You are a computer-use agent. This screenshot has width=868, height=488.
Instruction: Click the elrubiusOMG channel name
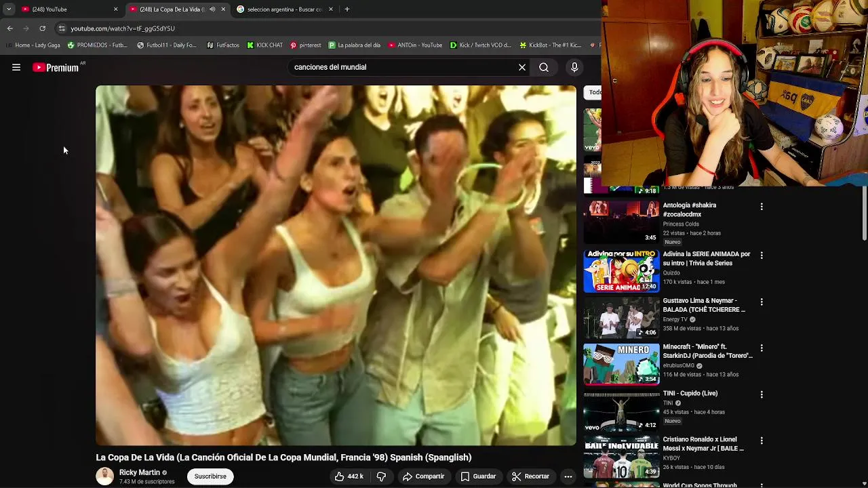[x=678, y=365]
